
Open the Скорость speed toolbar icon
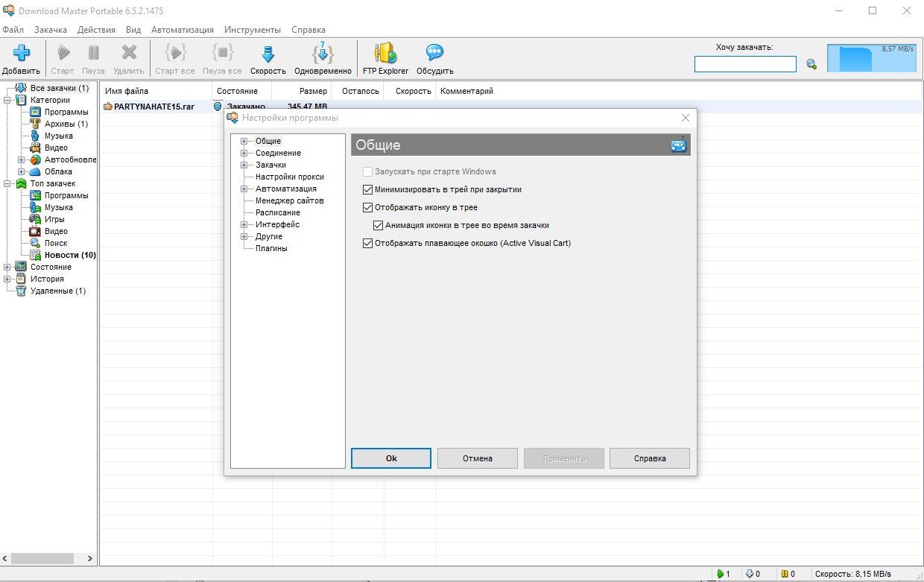point(268,53)
